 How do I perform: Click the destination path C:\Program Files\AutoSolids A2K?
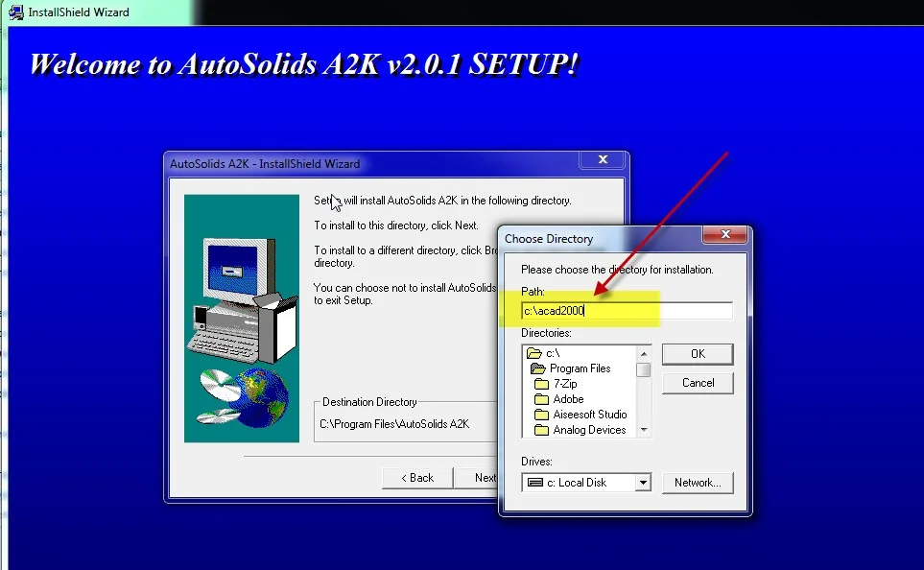coord(394,424)
